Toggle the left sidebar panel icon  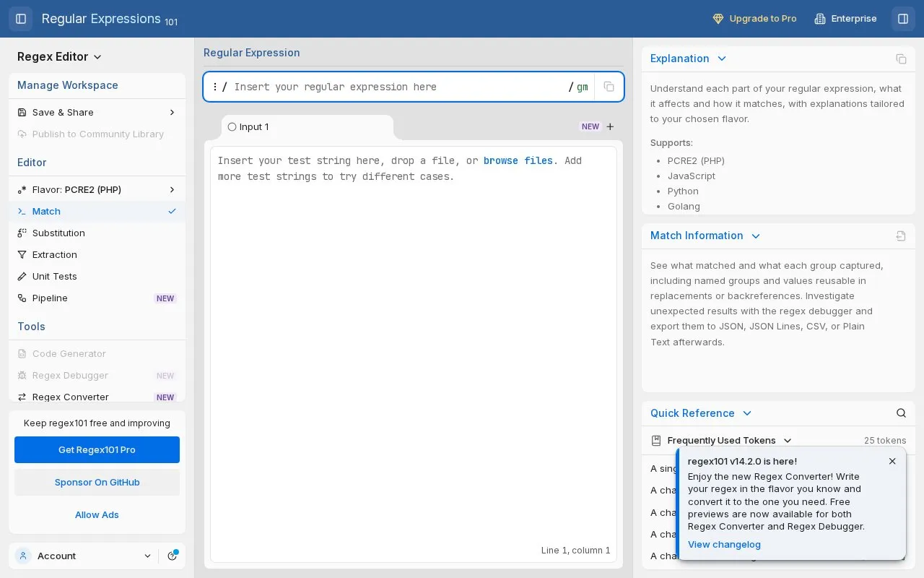click(21, 19)
